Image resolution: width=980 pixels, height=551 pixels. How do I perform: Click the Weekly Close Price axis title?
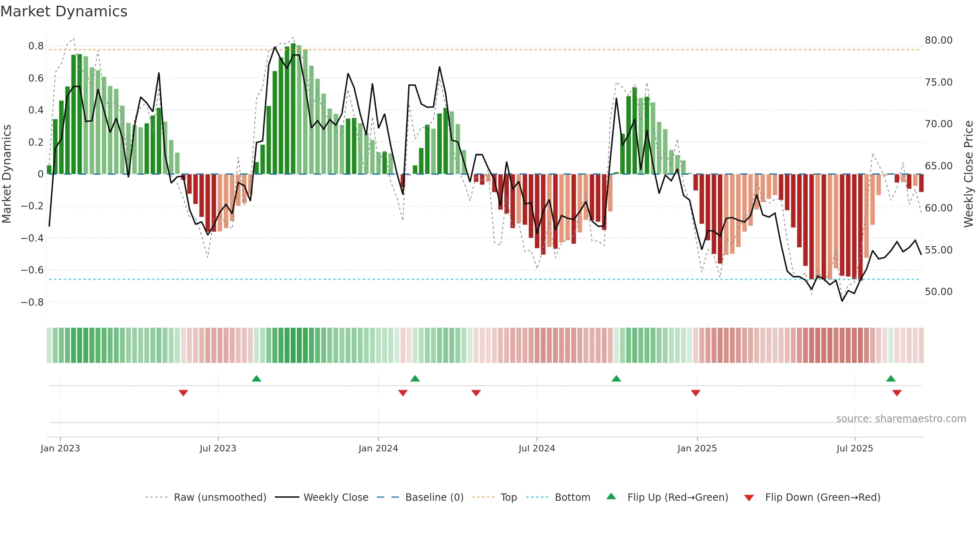(x=969, y=174)
